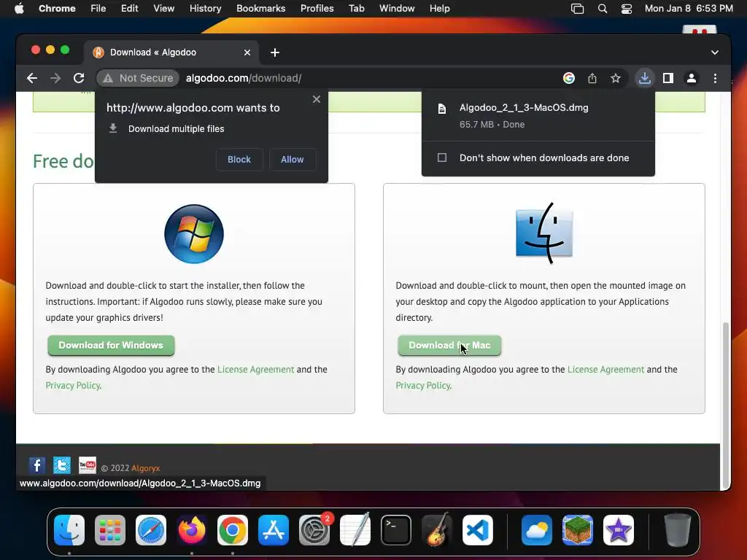
Task: Reload the Algodoo download page
Action: click(x=79, y=78)
